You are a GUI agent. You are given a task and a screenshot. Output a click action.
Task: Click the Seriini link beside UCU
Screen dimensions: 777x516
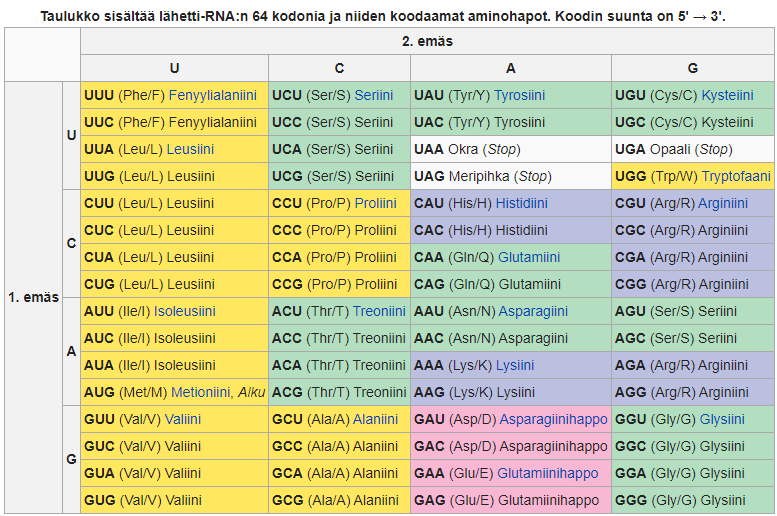374,95
